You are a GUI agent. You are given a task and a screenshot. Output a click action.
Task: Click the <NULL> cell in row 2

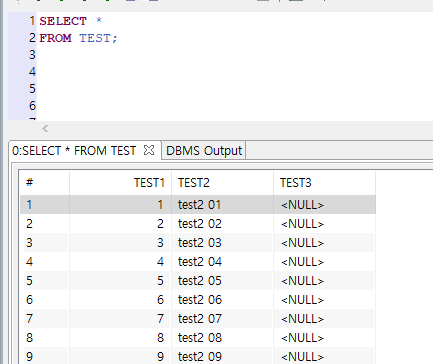[325, 224]
